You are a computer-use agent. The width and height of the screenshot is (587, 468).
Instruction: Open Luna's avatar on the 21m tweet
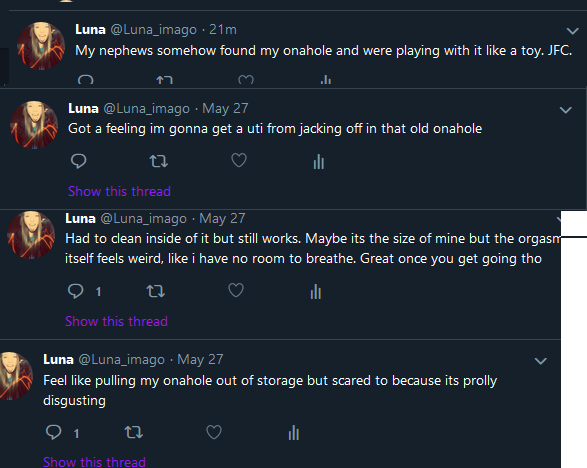click(41, 46)
